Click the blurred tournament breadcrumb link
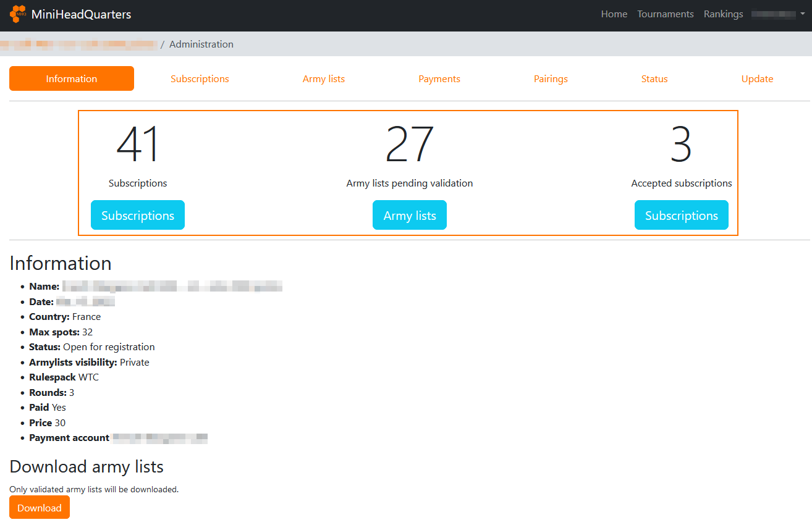The width and height of the screenshot is (812, 525). tap(78, 44)
